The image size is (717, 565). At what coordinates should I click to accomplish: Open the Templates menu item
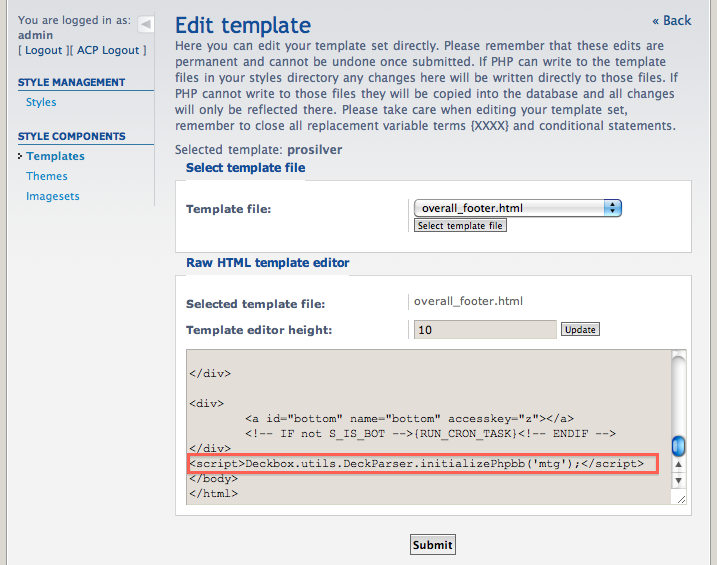point(55,156)
